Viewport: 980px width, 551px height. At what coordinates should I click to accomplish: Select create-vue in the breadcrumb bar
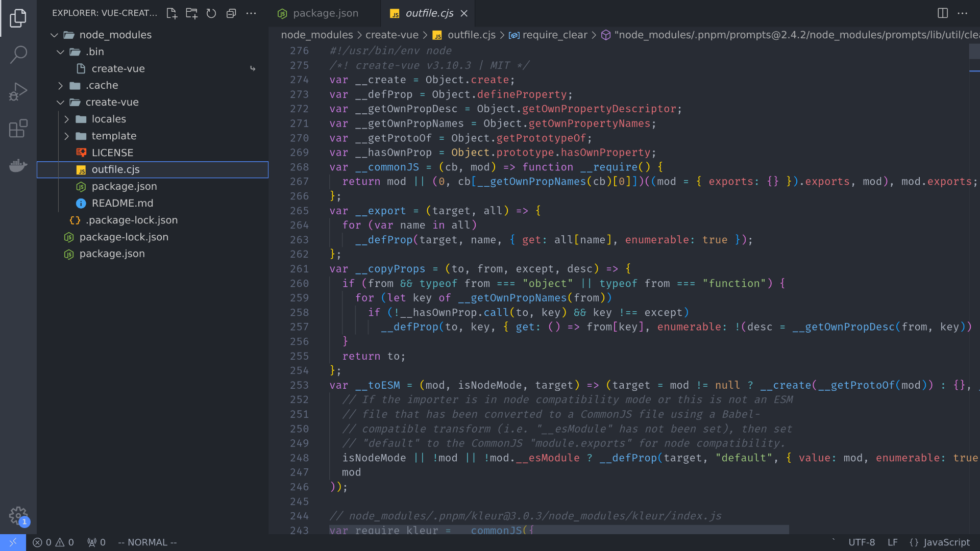(x=392, y=35)
